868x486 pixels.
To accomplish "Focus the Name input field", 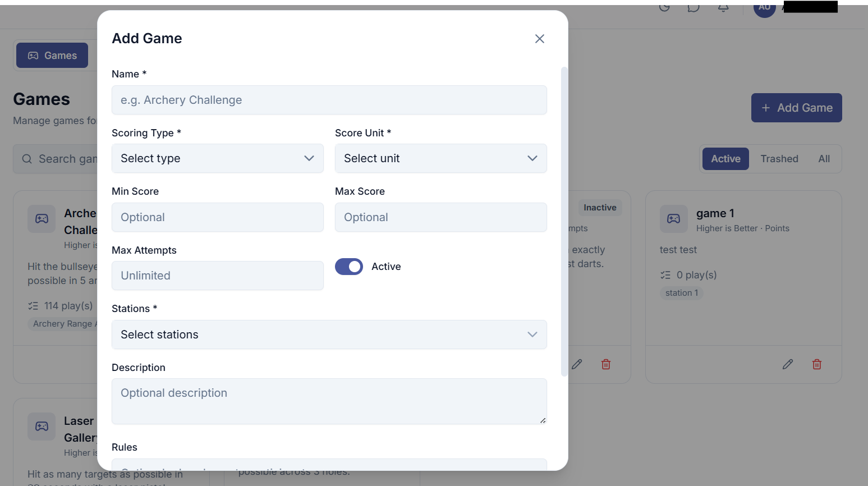I will 329,100.
